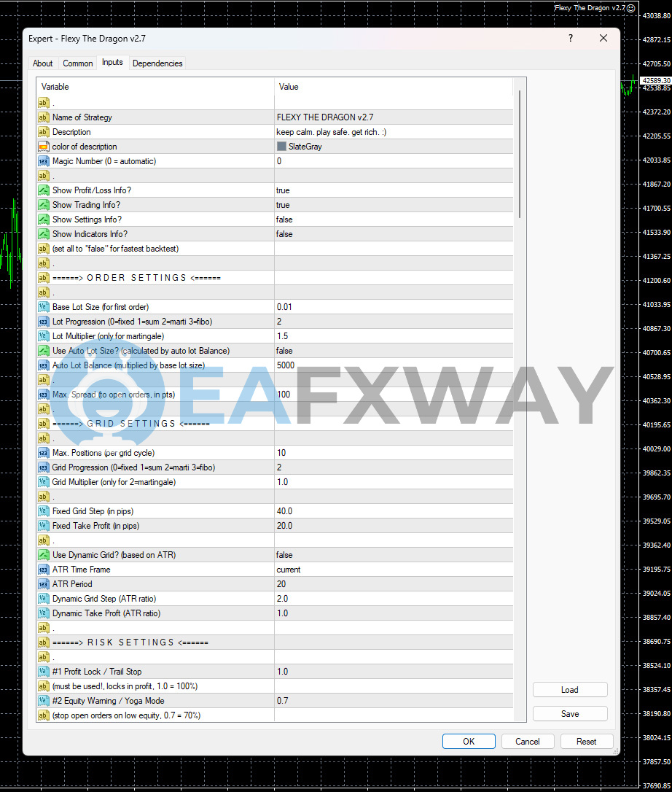Viewport: 672px width, 792px height.
Task: Toggle Use Dynamic Grid value
Action: [394, 555]
